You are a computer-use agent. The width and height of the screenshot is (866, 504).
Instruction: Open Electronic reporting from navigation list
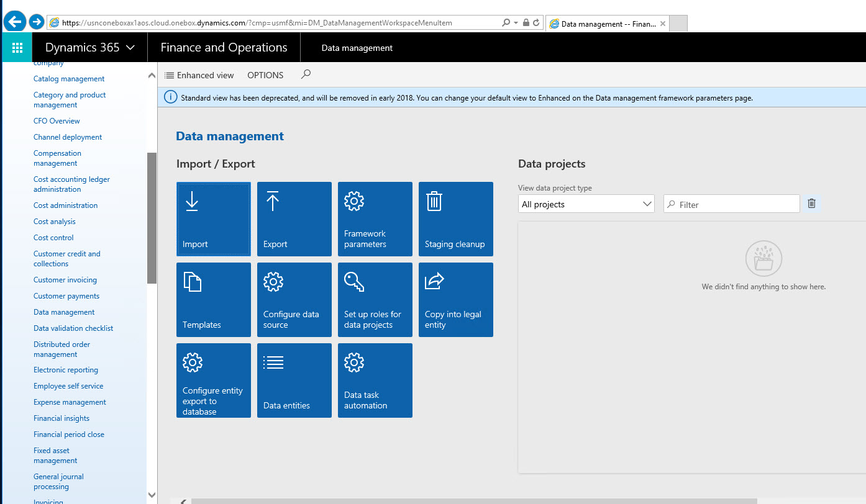[x=66, y=370]
